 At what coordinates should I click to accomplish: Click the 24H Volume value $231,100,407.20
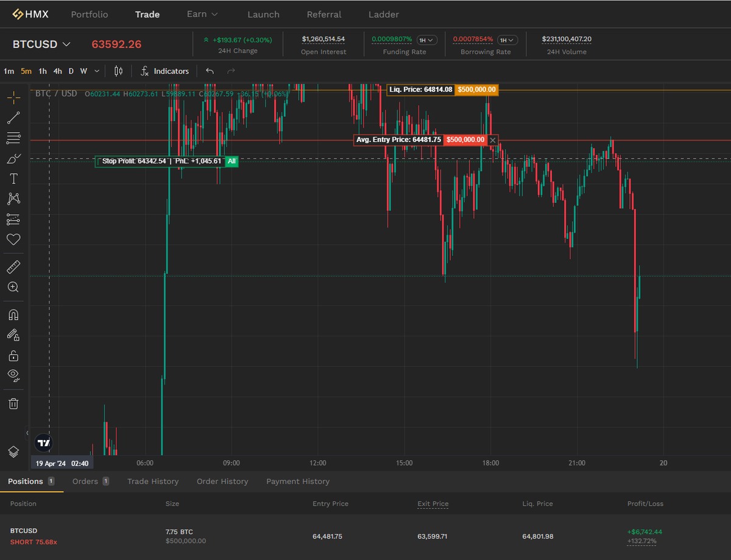(567, 39)
